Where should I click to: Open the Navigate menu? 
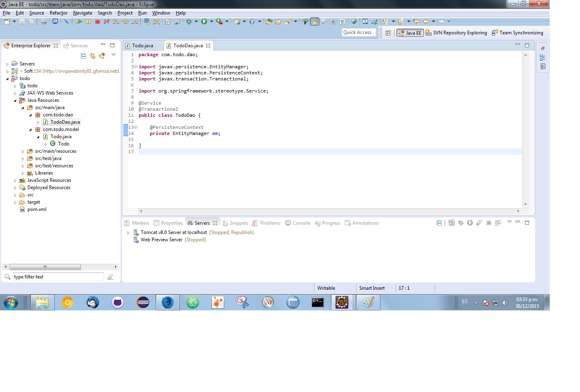(x=82, y=13)
